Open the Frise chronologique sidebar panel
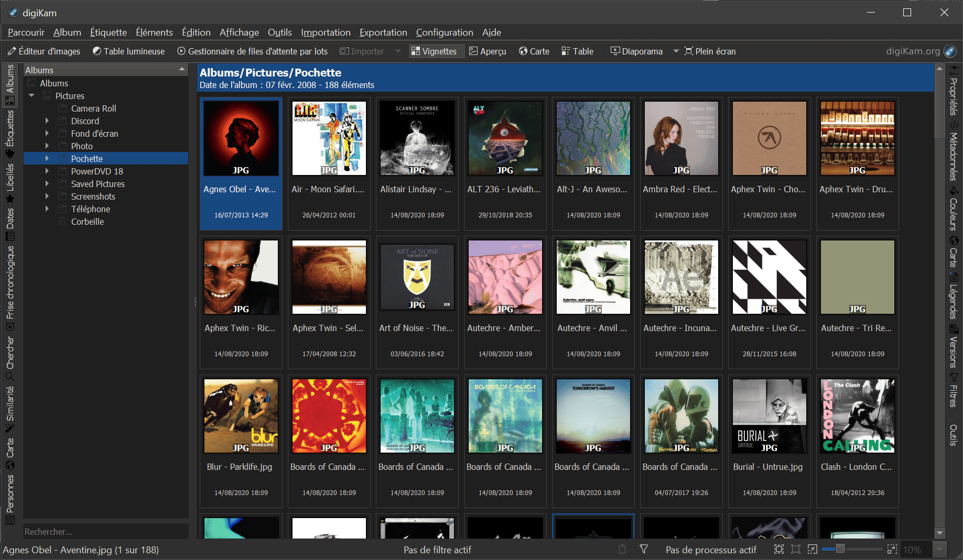Viewport: 963px width, 560px height. tap(10, 289)
